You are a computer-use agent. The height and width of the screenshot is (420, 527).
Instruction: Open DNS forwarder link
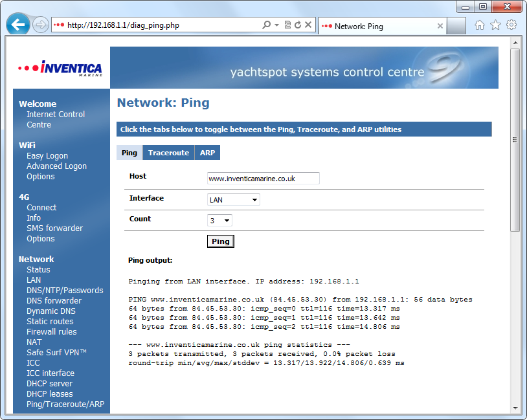click(x=54, y=301)
